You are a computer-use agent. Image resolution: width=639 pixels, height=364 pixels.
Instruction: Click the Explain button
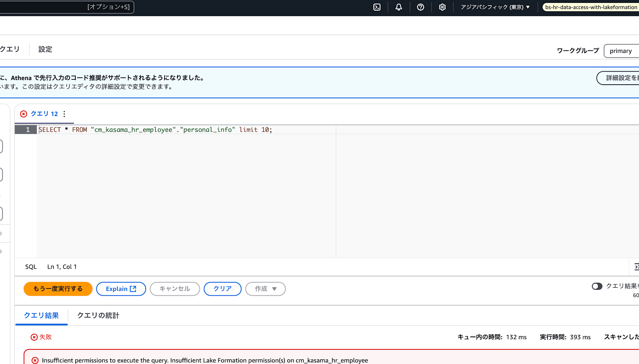pos(121,289)
